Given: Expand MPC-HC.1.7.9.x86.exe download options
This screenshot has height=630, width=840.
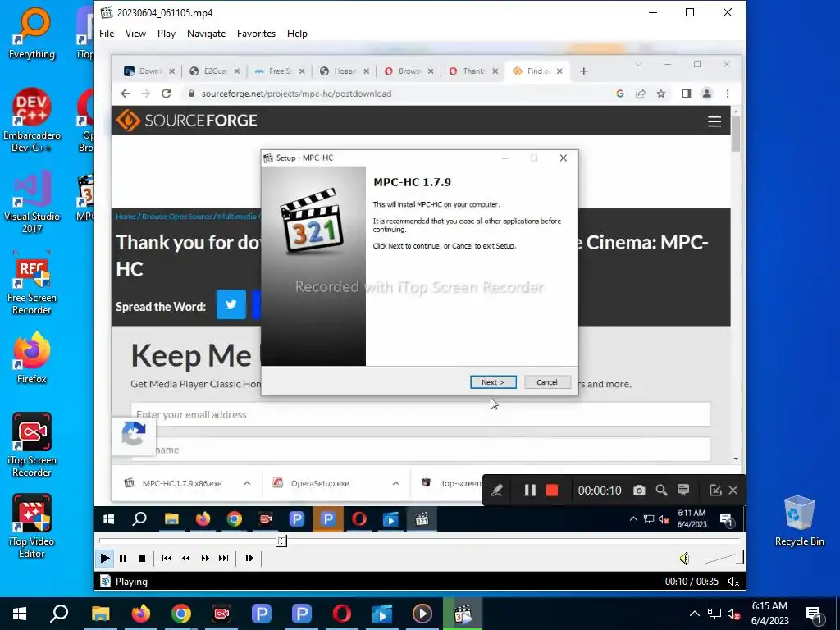Looking at the screenshot, I should 247,482.
